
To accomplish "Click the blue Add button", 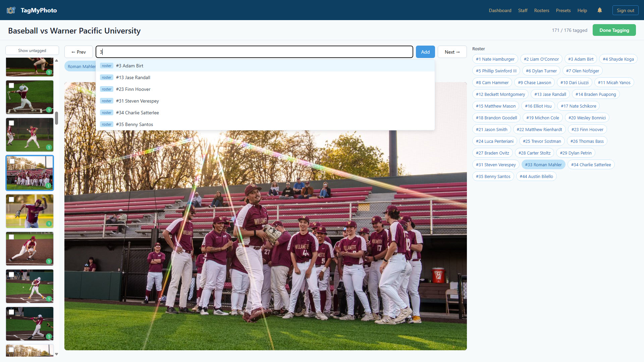I will [425, 52].
